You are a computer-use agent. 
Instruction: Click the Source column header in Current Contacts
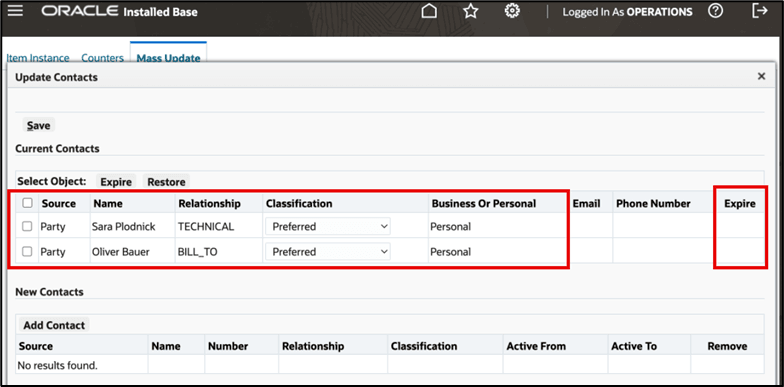point(59,204)
